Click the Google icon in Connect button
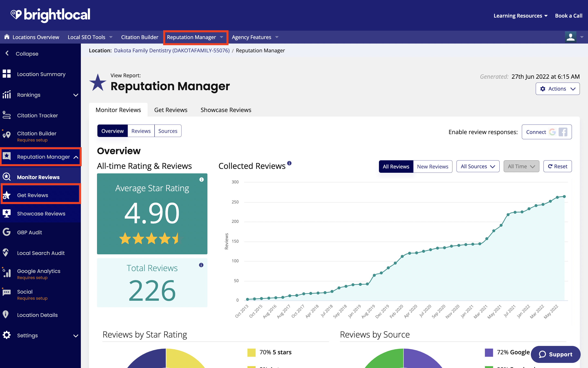The width and height of the screenshot is (588, 368). click(552, 132)
